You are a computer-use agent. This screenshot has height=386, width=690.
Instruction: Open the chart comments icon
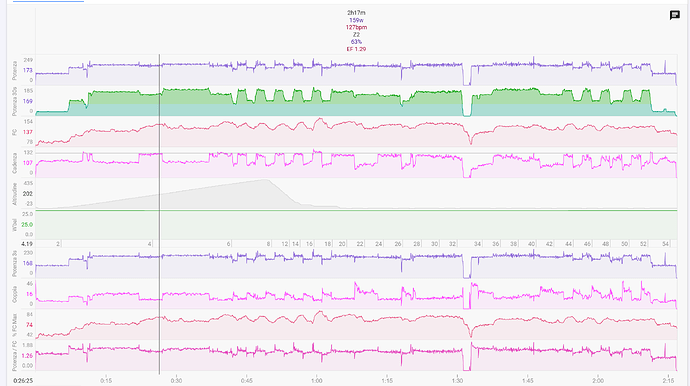674,15
